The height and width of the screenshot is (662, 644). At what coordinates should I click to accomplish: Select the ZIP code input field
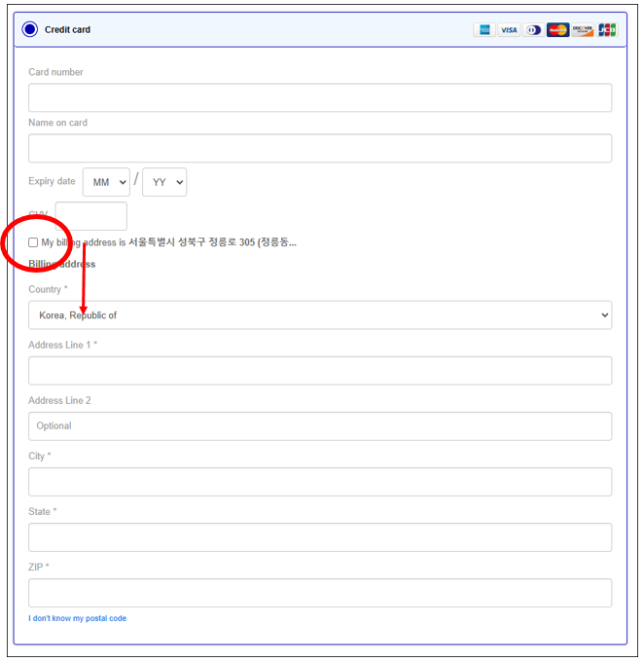click(320, 593)
